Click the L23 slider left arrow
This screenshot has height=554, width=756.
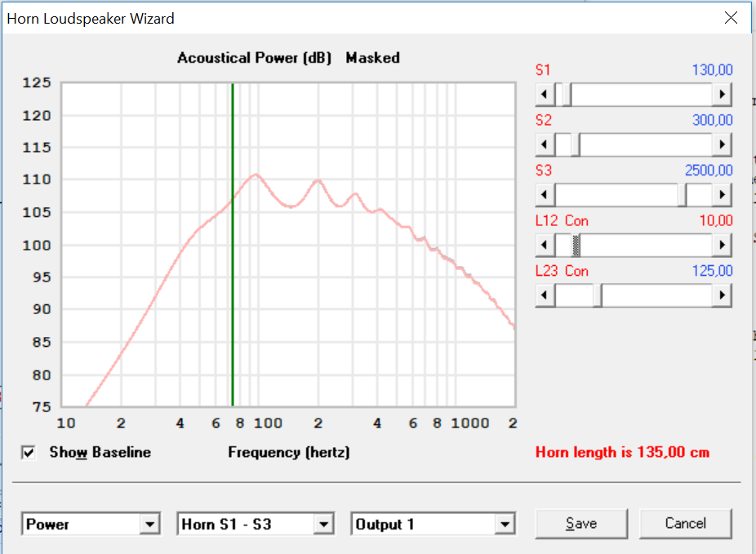[x=545, y=295]
